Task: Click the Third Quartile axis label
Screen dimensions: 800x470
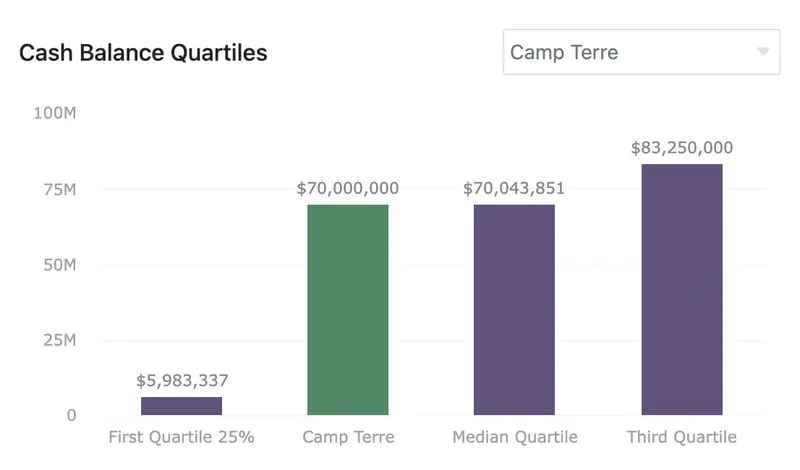Action: click(682, 437)
